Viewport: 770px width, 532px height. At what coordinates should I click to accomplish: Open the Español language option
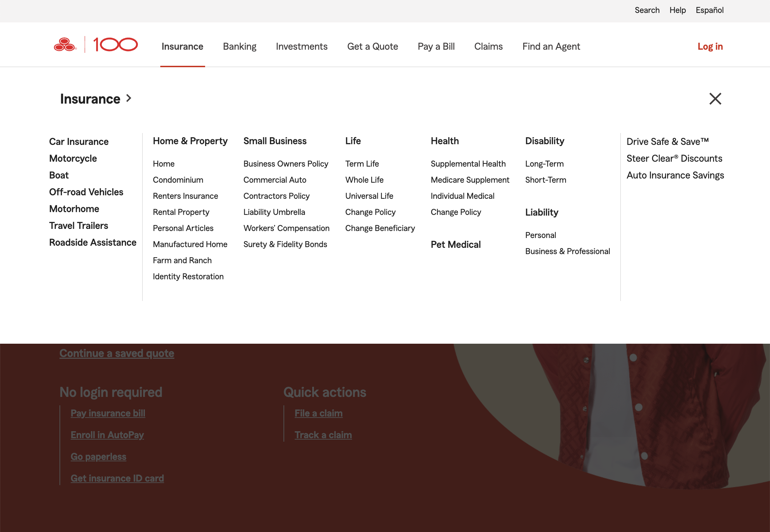tap(709, 10)
